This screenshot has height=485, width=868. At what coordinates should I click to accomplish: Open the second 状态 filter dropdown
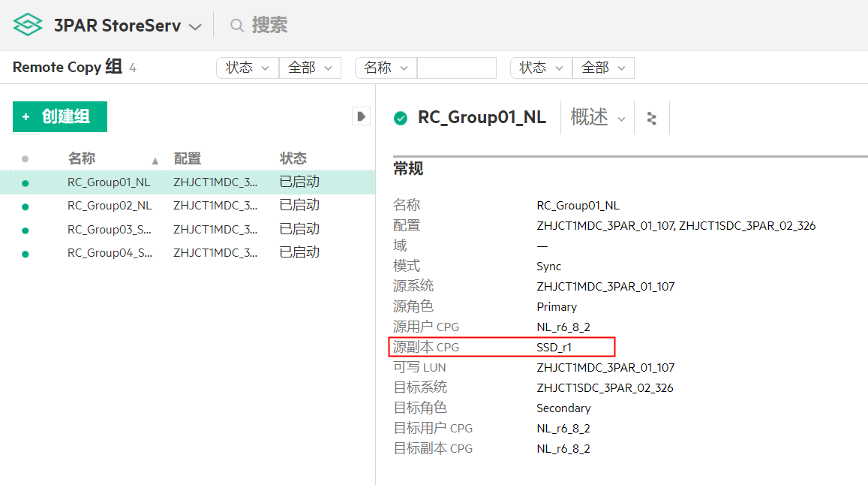[541, 68]
